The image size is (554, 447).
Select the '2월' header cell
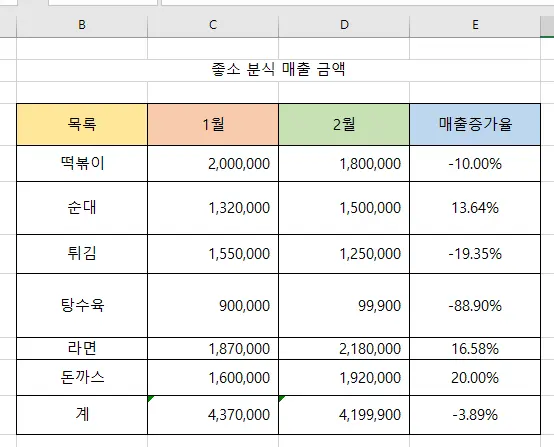pos(344,124)
